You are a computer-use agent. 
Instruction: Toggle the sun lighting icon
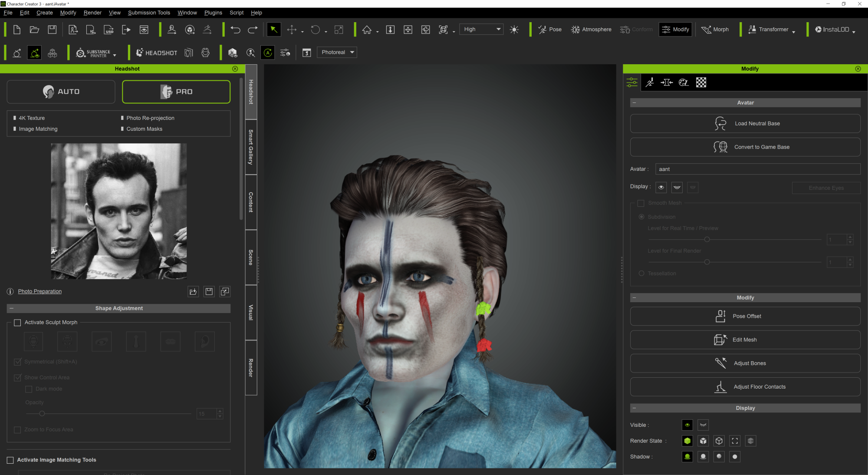(x=514, y=30)
